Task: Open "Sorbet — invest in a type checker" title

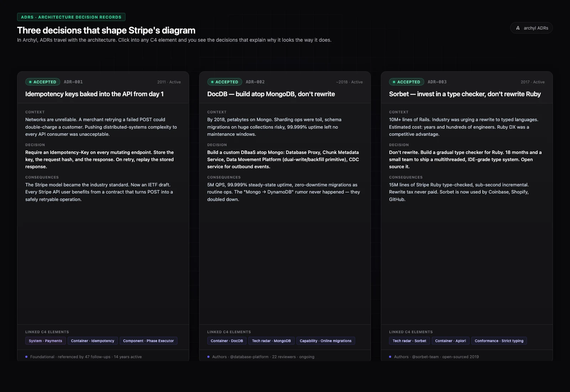Action: (x=465, y=94)
